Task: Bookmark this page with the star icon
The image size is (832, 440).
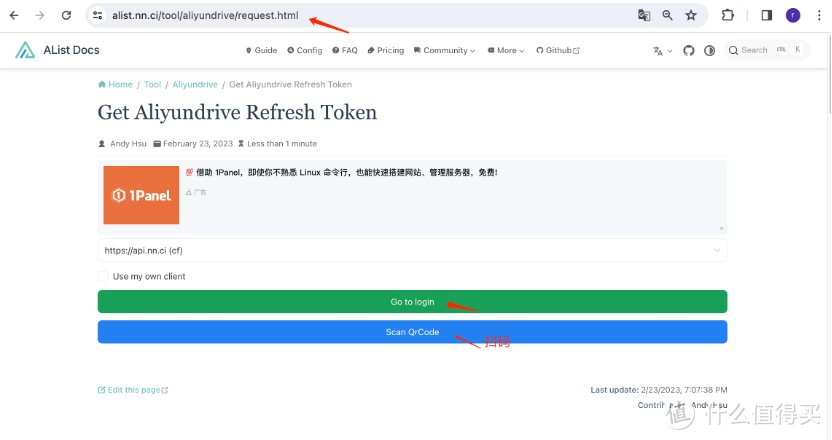Action: [x=691, y=15]
